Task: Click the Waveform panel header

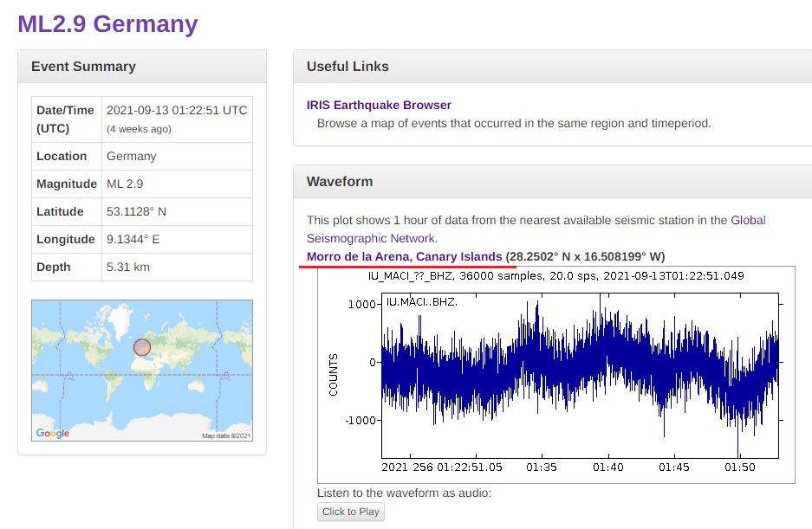Action: (553, 182)
